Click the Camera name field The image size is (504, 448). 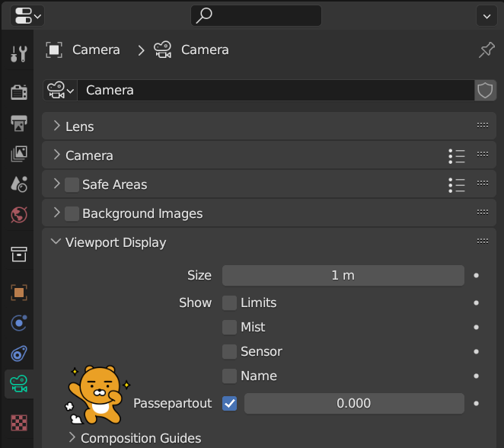(x=276, y=91)
